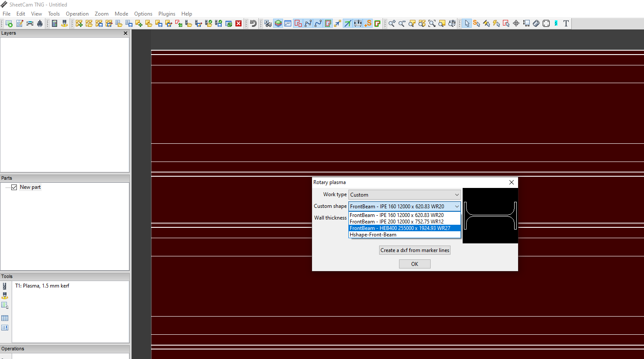Click 'Create a dxf from marker lines' button

[x=415, y=250]
